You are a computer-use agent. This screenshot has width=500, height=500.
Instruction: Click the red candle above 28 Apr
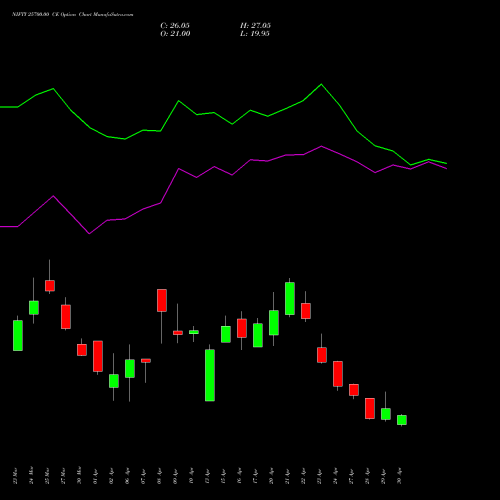tap(370, 408)
